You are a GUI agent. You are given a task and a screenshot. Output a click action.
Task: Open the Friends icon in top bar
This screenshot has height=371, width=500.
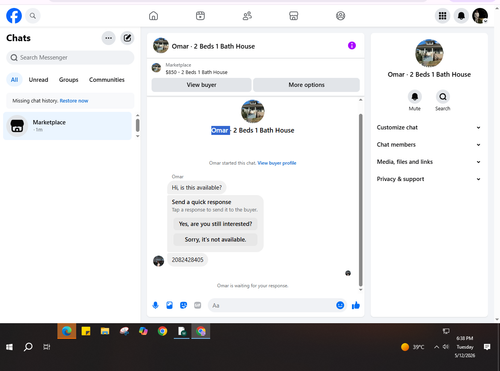pos(247,16)
